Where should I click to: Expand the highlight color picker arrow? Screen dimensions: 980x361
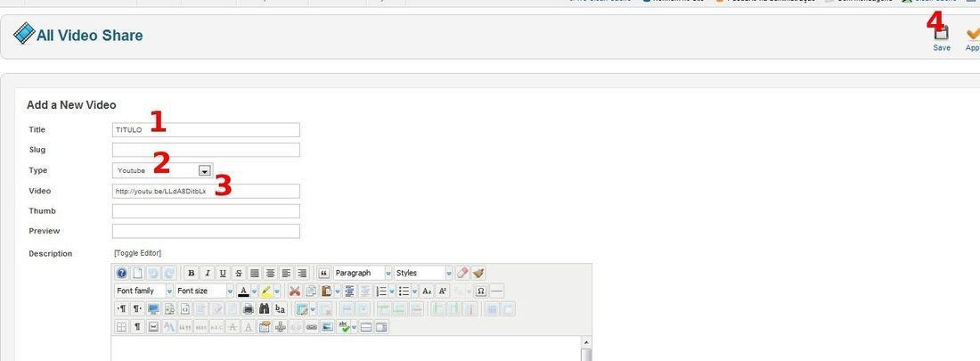pyautogui.click(x=277, y=291)
